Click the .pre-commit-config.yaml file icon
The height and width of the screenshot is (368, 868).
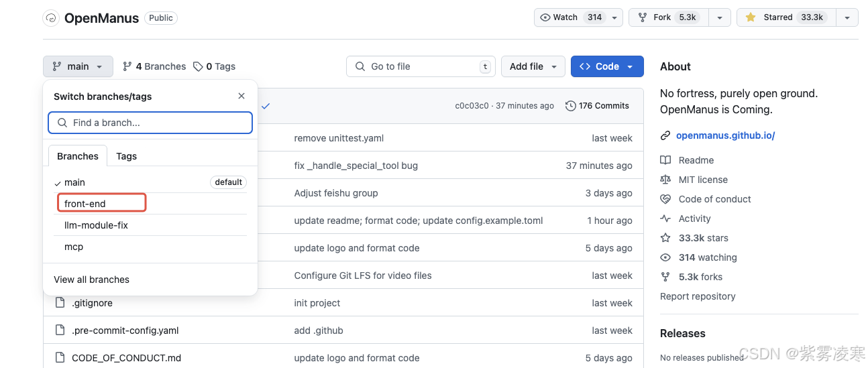click(60, 330)
